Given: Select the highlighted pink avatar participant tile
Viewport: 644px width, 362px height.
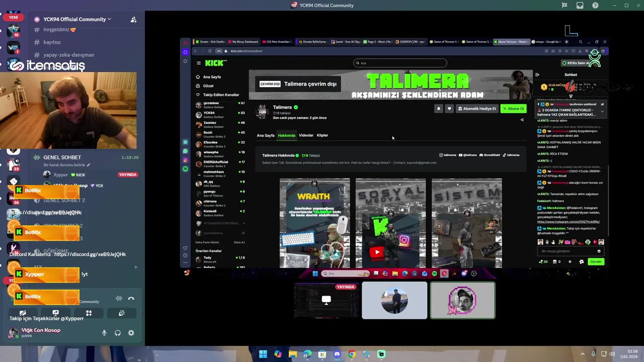Looking at the screenshot, I should [x=462, y=300].
